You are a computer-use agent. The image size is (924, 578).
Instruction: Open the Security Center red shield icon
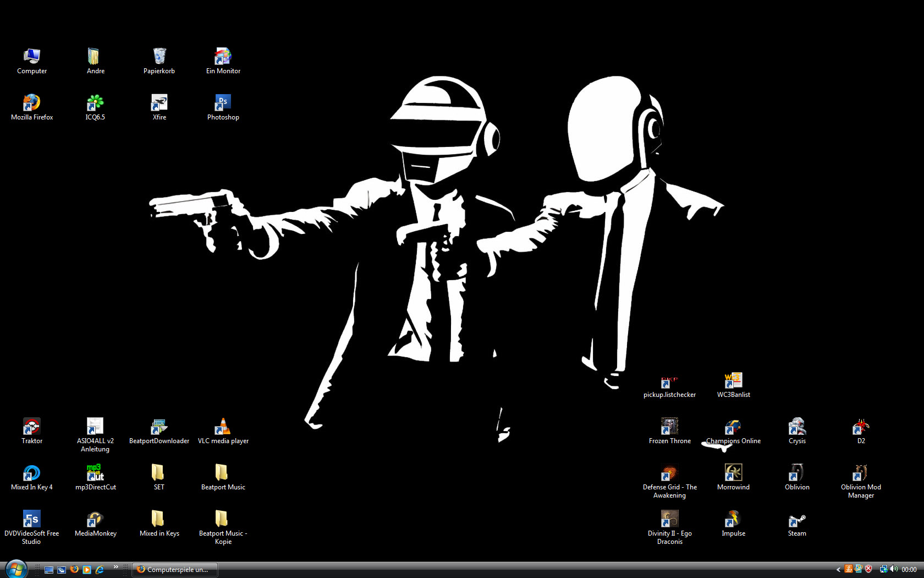click(x=868, y=569)
